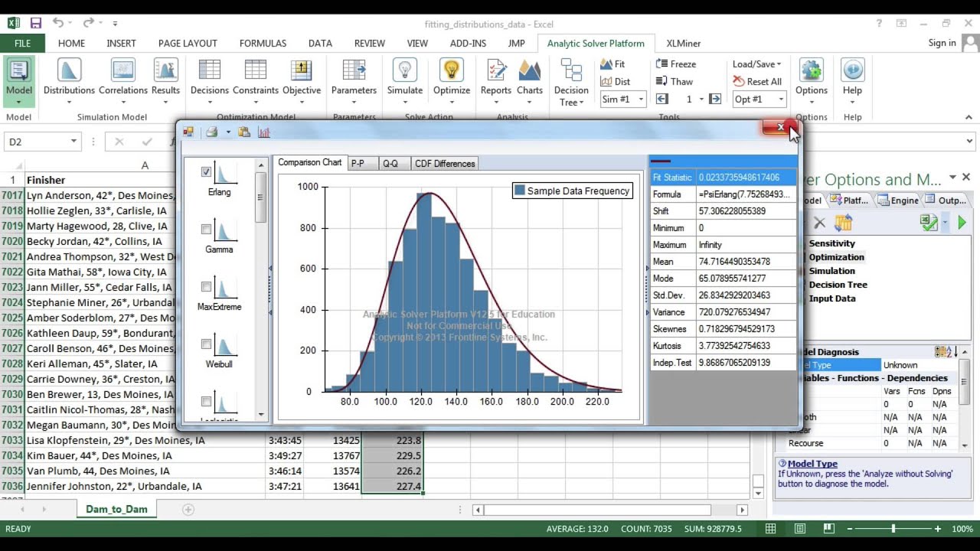The image size is (980, 551).
Task: Click the print icon in fit dialog
Action: 212,132
